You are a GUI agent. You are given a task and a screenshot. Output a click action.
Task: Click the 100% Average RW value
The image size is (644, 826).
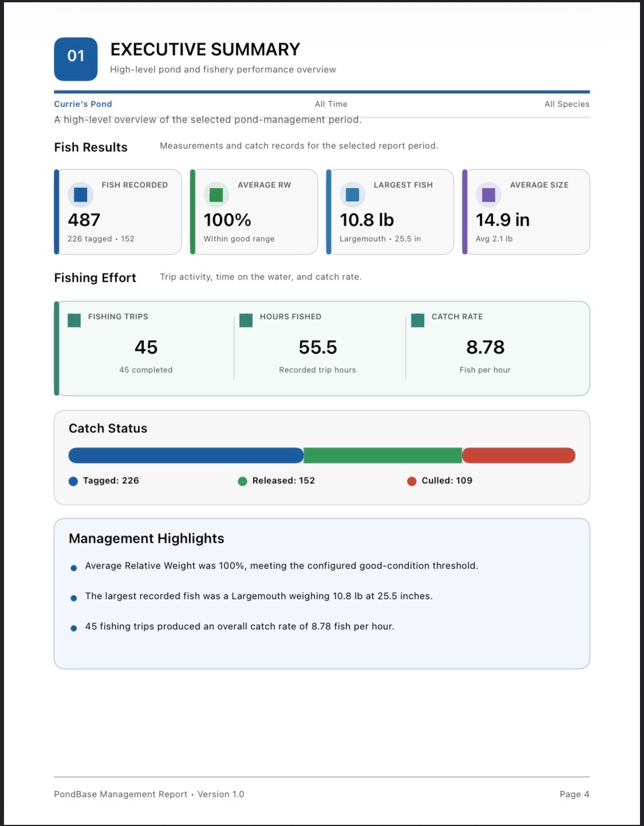pos(227,220)
